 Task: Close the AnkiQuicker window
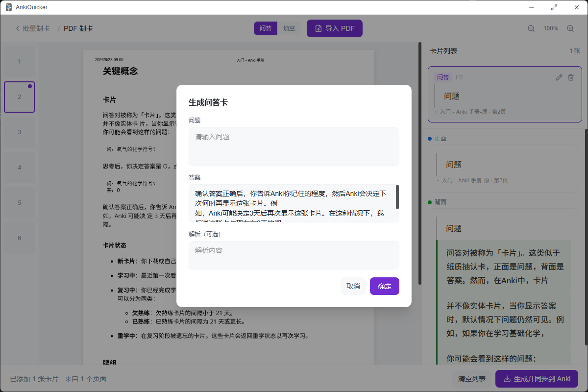pos(577,7)
